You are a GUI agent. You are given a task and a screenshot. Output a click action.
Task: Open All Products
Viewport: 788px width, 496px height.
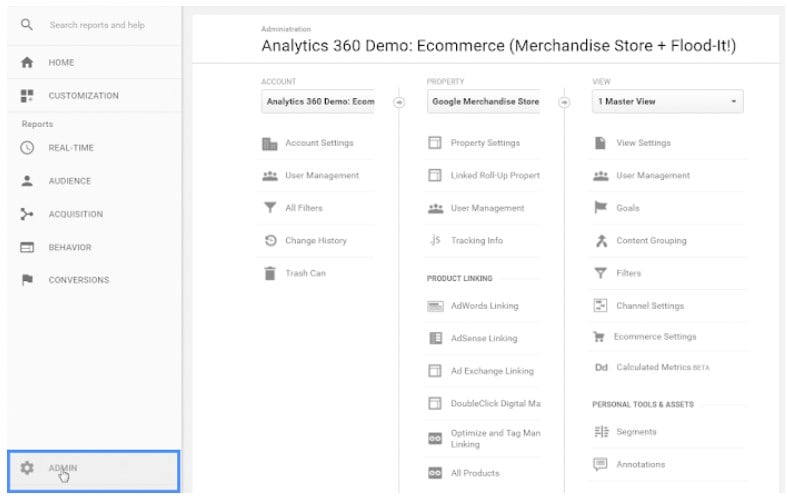475,473
